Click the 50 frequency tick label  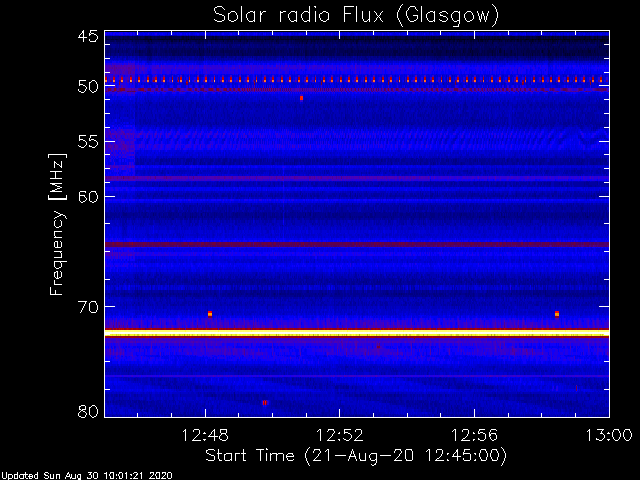click(88, 87)
